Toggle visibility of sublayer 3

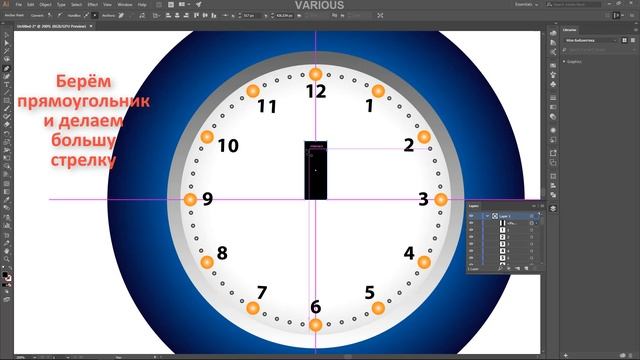click(471, 244)
